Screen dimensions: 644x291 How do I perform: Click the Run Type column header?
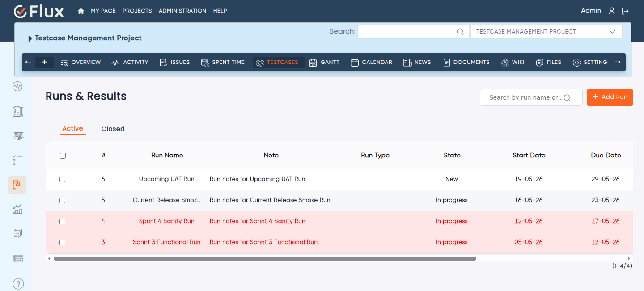(x=375, y=156)
